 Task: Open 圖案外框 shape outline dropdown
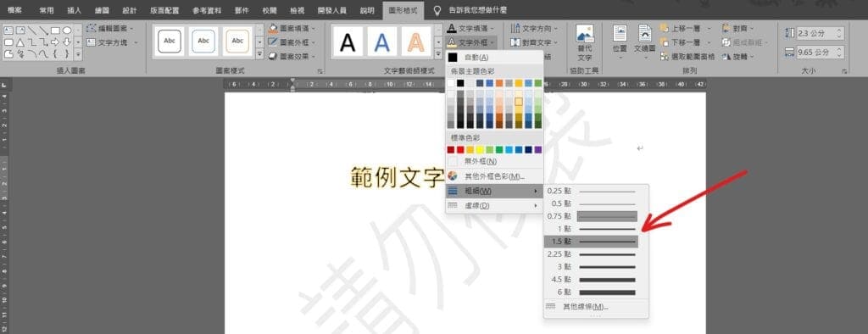coord(292,42)
